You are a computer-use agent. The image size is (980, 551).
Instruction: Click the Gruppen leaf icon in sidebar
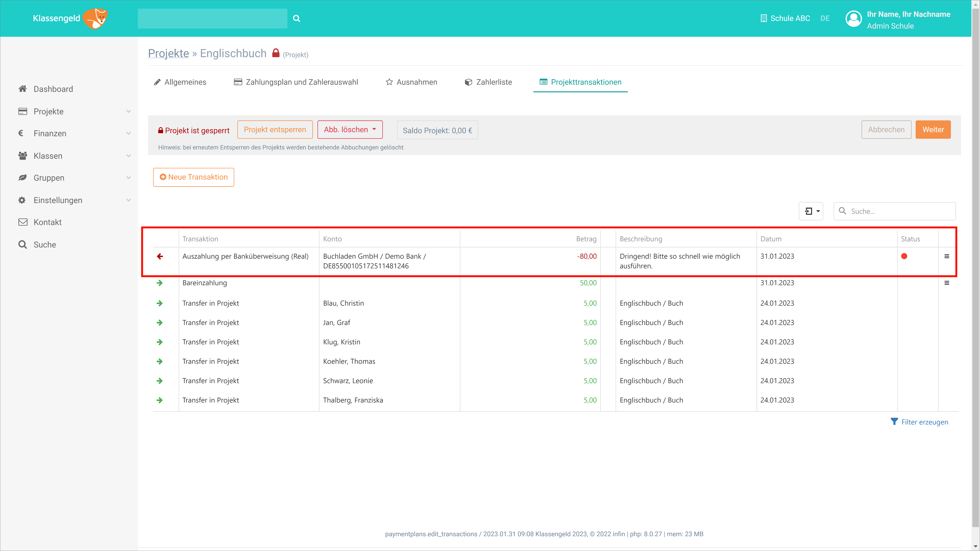[22, 178]
